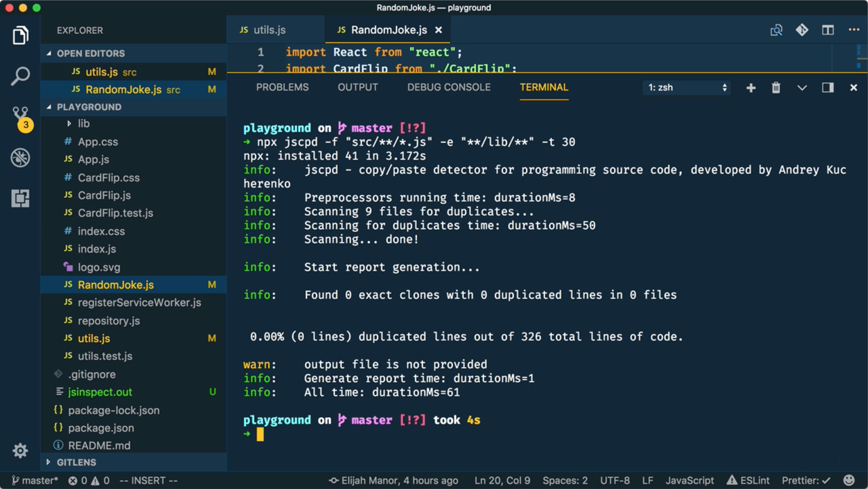Image resolution: width=868 pixels, height=489 pixels.
Task: Switch to the utils.js editor tab
Action: [x=269, y=30]
